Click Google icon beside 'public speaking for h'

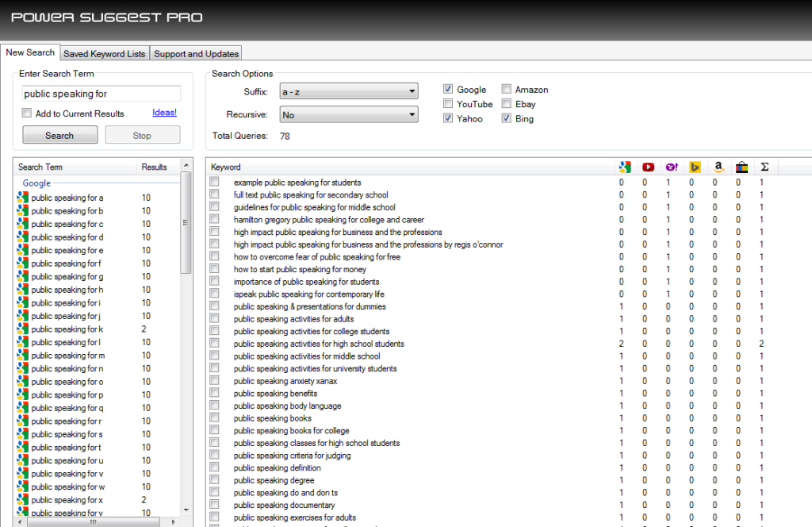point(22,289)
